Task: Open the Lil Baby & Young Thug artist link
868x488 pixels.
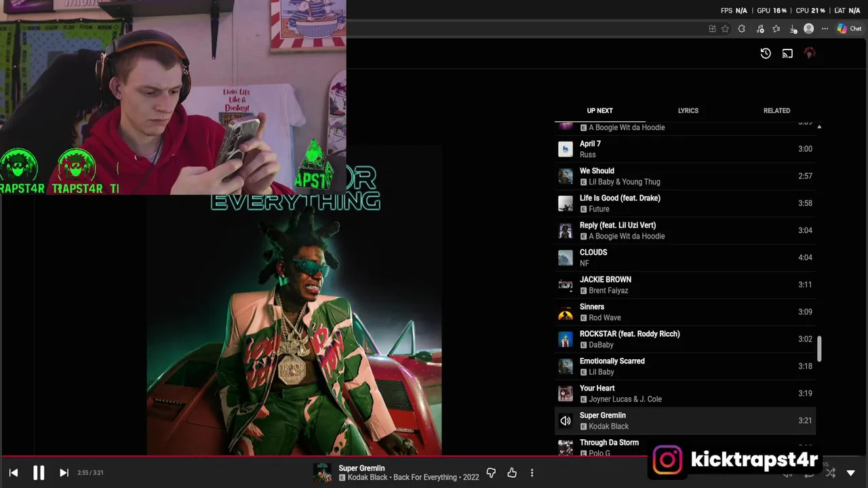Action: [624, 182]
